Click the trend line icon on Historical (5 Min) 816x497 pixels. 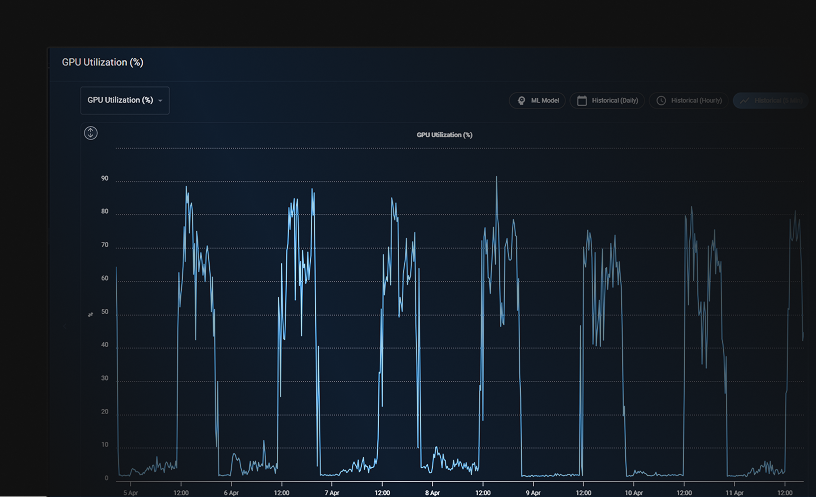click(x=745, y=100)
